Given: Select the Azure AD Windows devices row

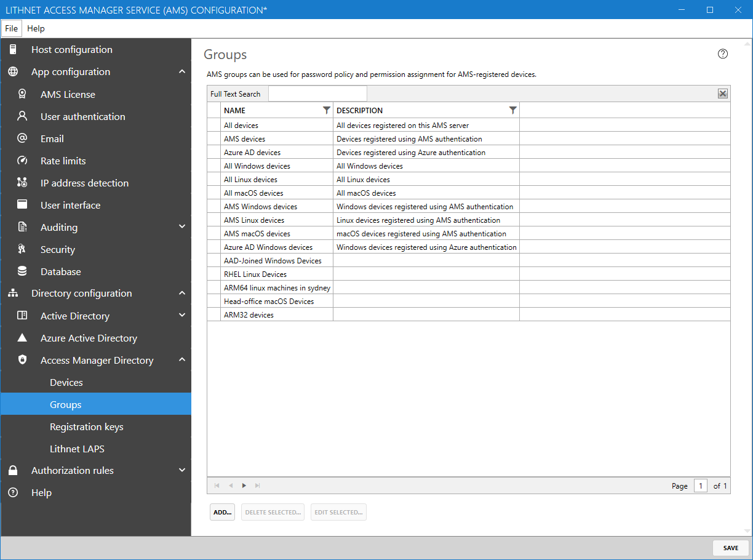Looking at the screenshot, I should [469, 247].
